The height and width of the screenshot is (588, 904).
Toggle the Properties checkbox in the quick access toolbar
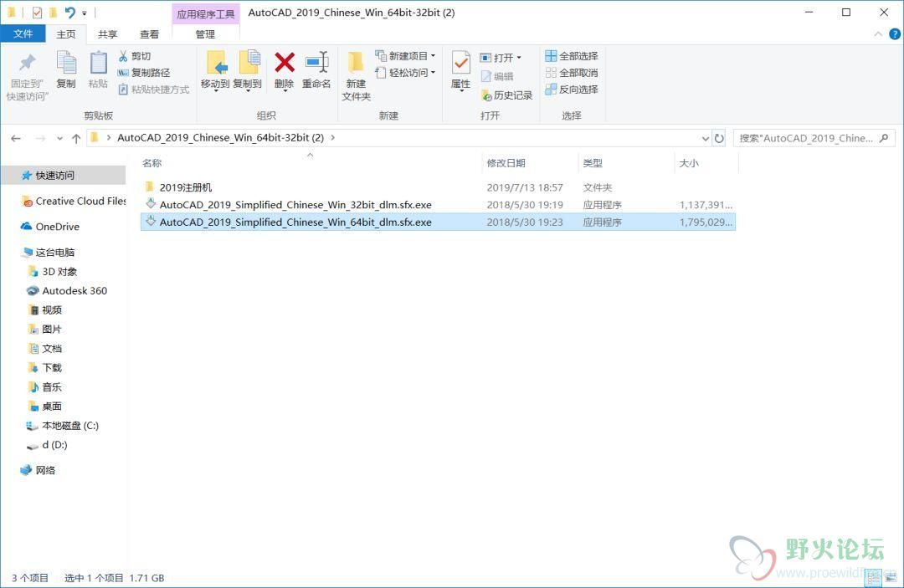pyautogui.click(x=37, y=12)
